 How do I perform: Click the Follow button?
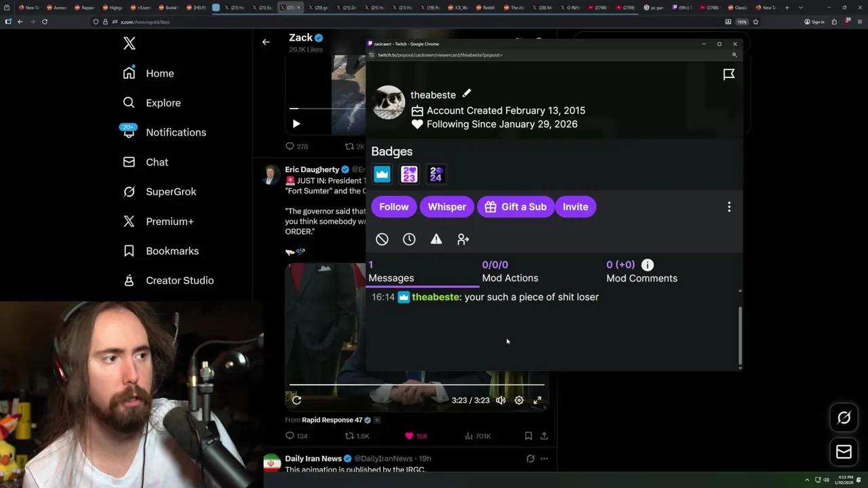click(394, 207)
